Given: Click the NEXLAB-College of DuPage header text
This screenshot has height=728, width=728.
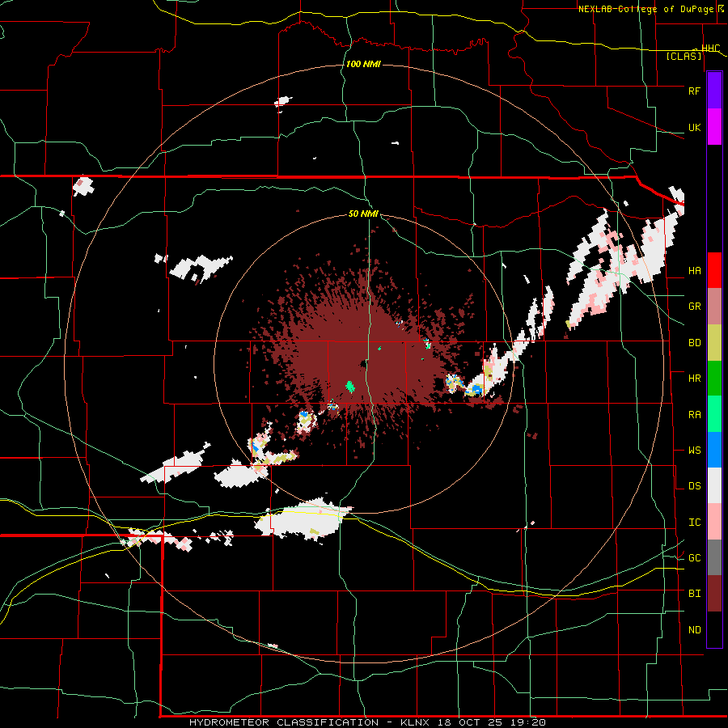Looking at the screenshot, I should pyautogui.click(x=645, y=9).
